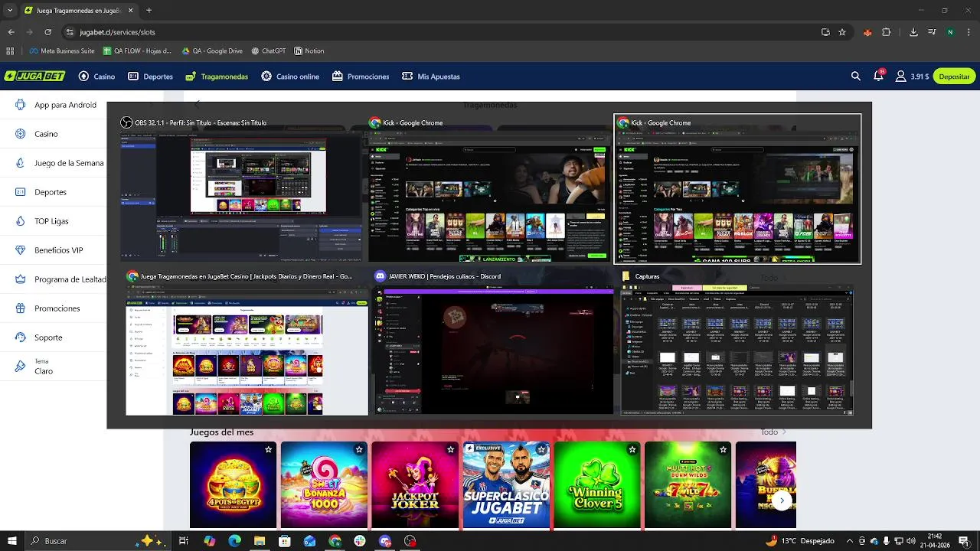Screen dimensions: 980x551
Task: Reload the page with the refresh icon
Action: 47,32
